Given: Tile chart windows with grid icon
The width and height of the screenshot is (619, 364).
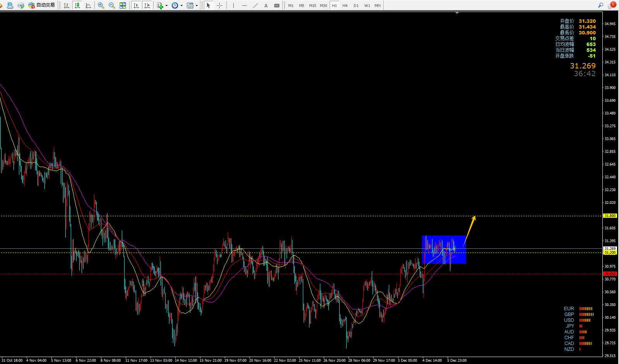Looking at the screenshot, I should coord(123,5).
